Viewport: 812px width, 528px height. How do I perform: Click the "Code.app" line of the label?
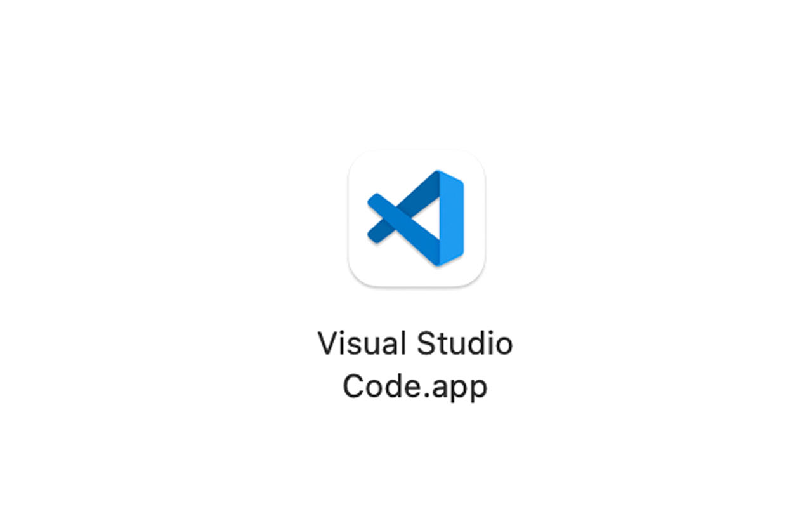[416, 386]
